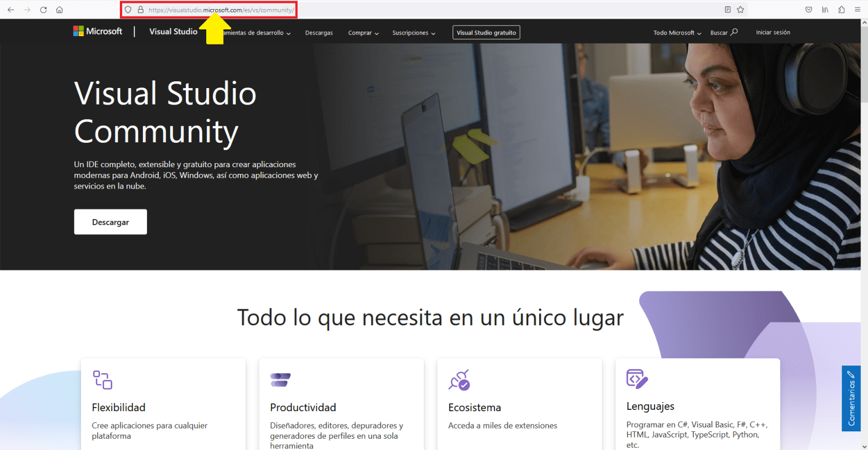The image size is (868, 450).
Task: Select the Flexibilidad plugs icon
Action: [x=102, y=380]
